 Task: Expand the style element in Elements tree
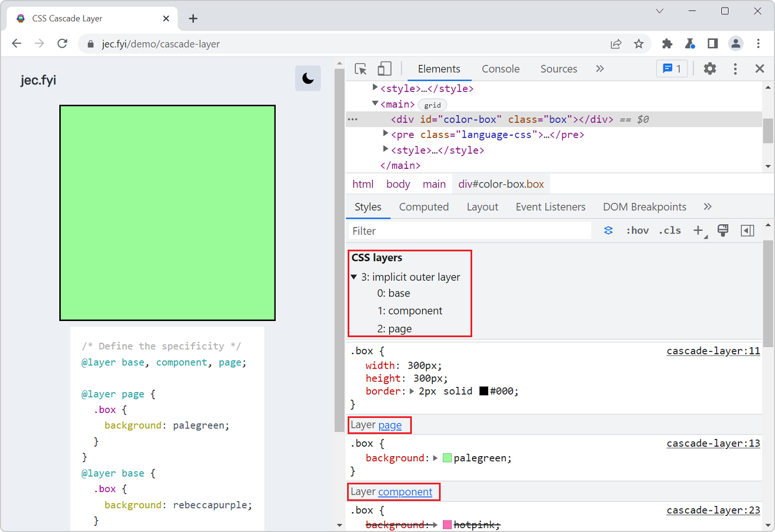click(x=375, y=88)
